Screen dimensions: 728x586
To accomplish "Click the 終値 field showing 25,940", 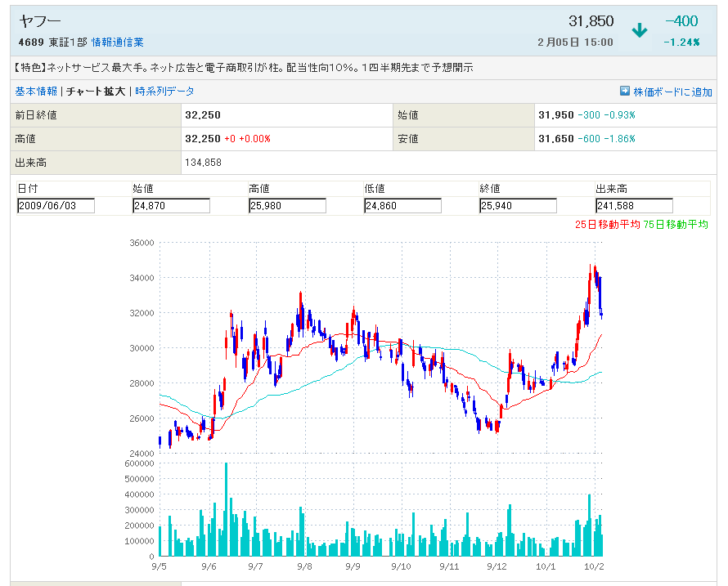I will pos(519,206).
